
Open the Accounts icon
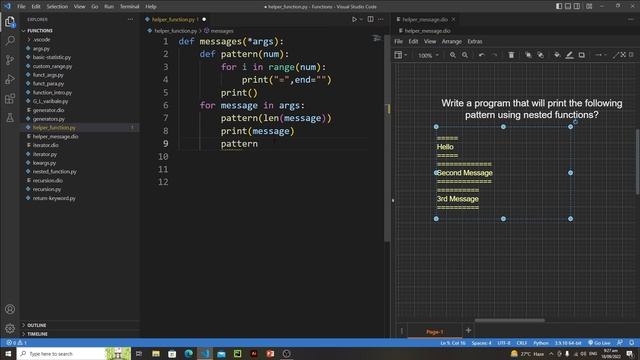(x=10, y=309)
